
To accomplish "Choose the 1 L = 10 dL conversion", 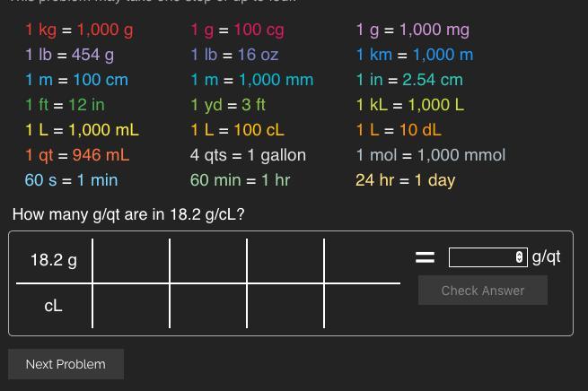I will point(399,130).
